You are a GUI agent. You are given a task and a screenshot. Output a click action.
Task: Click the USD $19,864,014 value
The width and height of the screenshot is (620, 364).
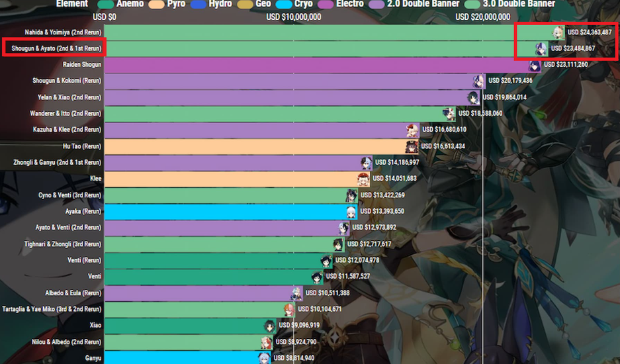[x=505, y=97]
